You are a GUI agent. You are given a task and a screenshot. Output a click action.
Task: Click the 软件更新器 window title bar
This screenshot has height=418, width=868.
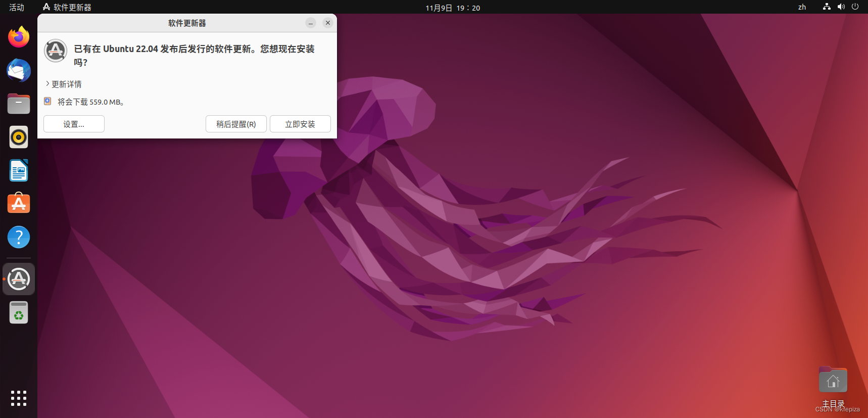coord(187,23)
